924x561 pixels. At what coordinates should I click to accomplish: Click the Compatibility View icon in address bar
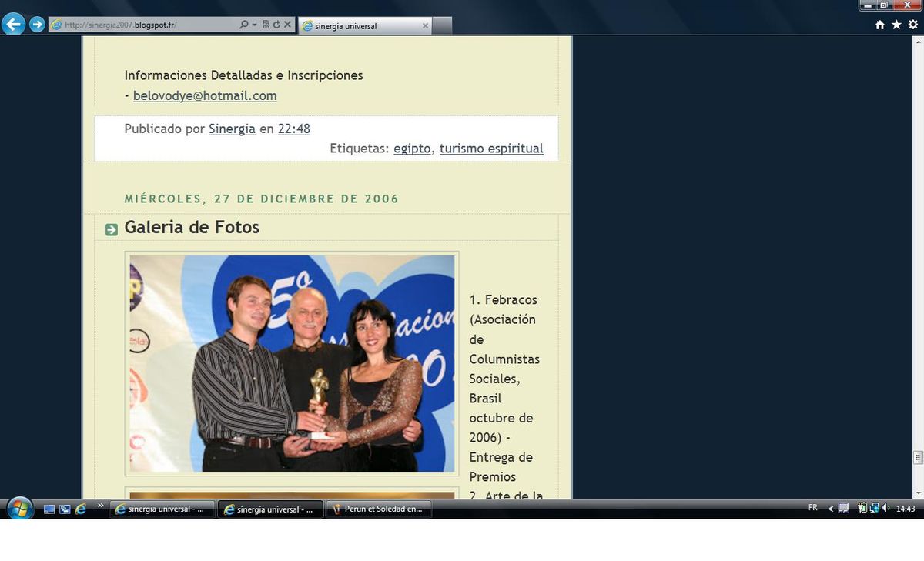[x=266, y=25]
